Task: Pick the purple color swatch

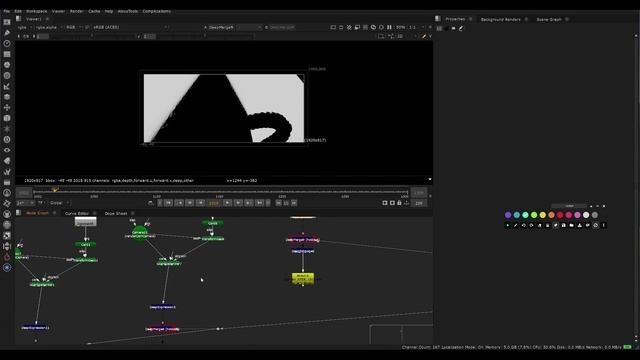Action: [x=508, y=215]
